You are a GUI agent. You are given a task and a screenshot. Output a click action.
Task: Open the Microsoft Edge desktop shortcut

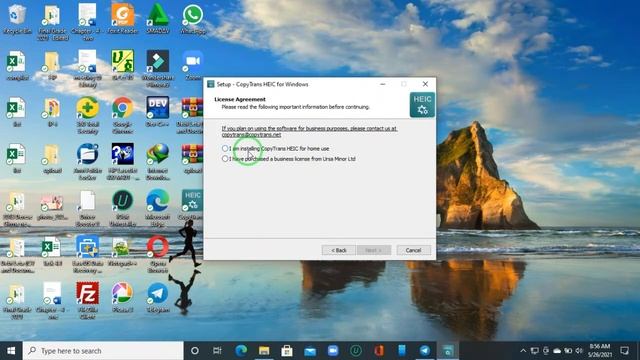point(158,209)
